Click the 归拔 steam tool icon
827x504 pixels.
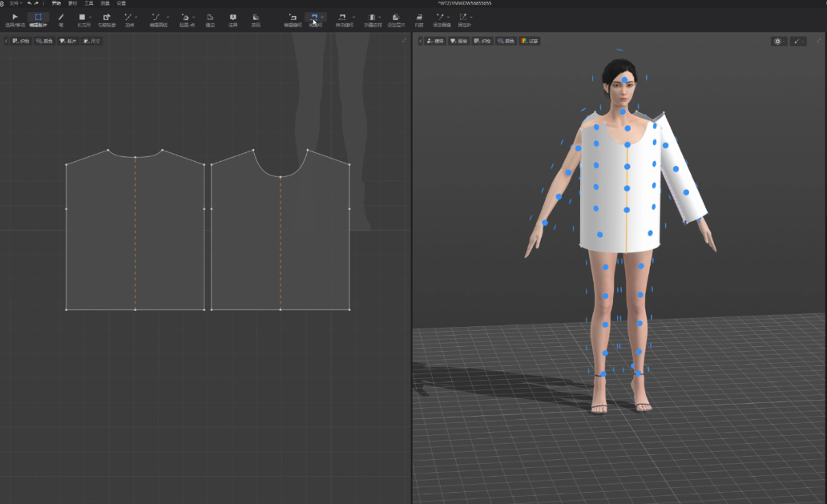tap(418, 17)
